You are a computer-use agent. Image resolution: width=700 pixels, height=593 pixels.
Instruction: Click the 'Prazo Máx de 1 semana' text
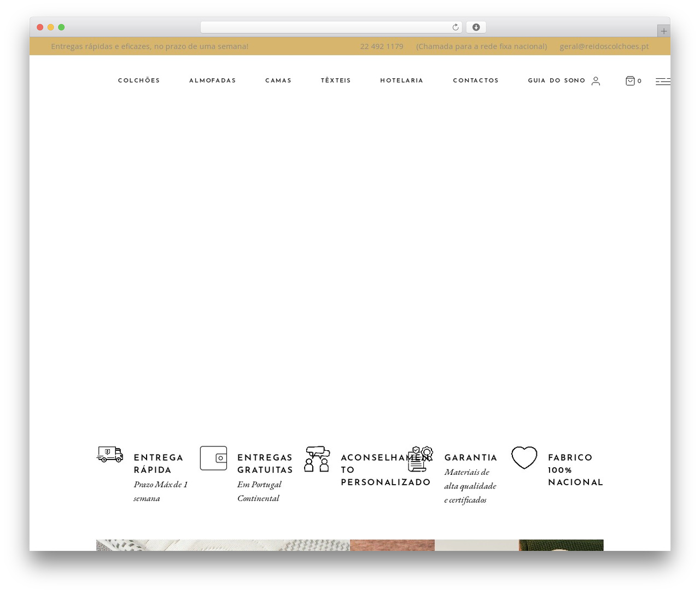[x=161, y=491]
